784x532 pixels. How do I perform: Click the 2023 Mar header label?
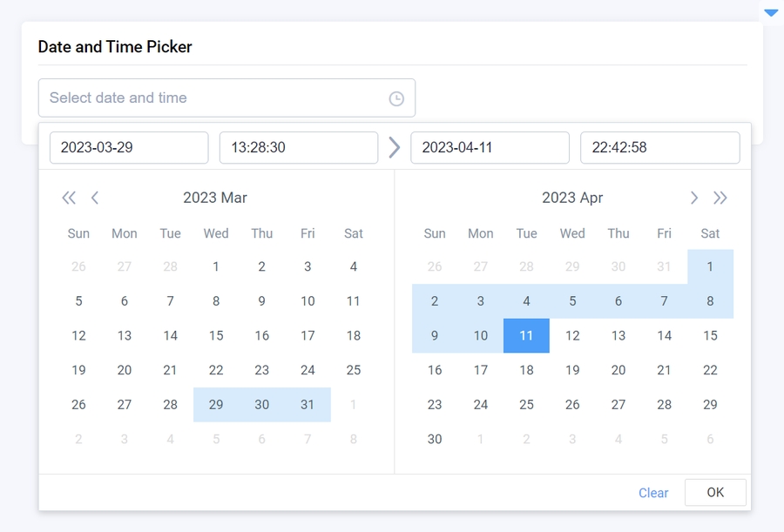[x=215, y=198]
